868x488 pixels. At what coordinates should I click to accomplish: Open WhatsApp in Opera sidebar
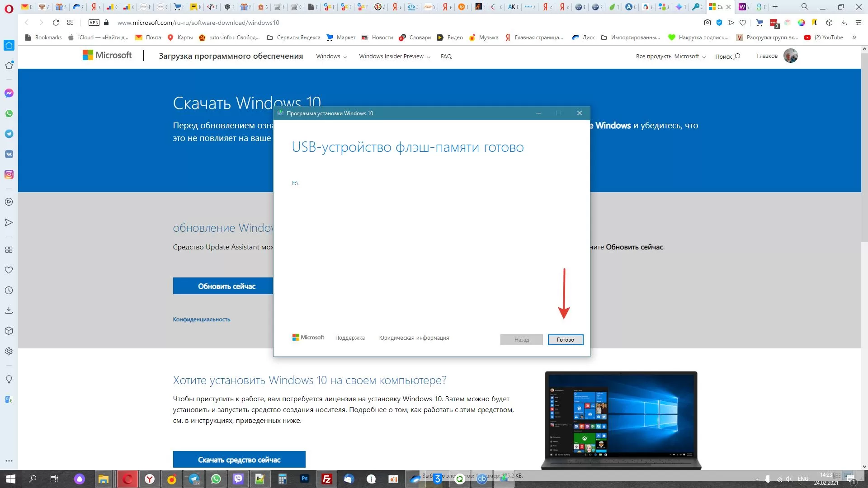point(9,113)
